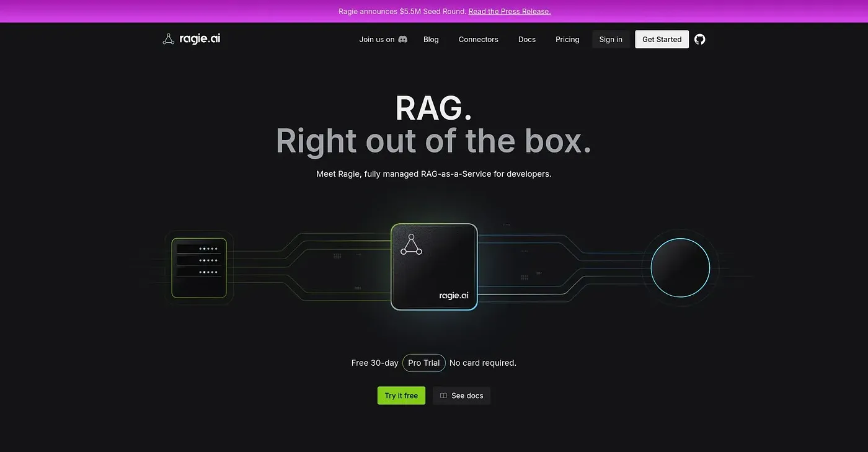Open Docs from the navigation bar
The width and height of the screenshot is (868, 452).
coord(527,39)
